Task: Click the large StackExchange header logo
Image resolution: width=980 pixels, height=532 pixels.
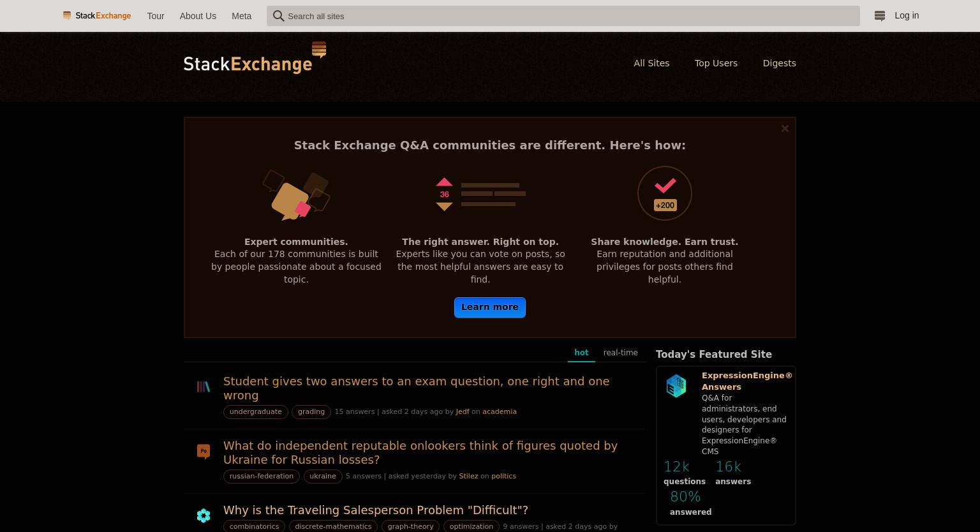Action: [x=255, y=58]
